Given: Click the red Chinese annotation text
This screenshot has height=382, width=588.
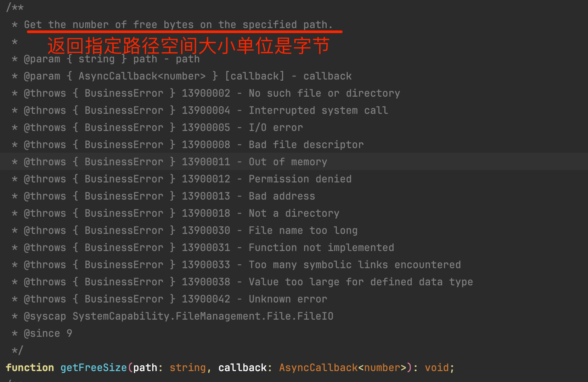Looking at the screenshot, I should tap(188, 46).
